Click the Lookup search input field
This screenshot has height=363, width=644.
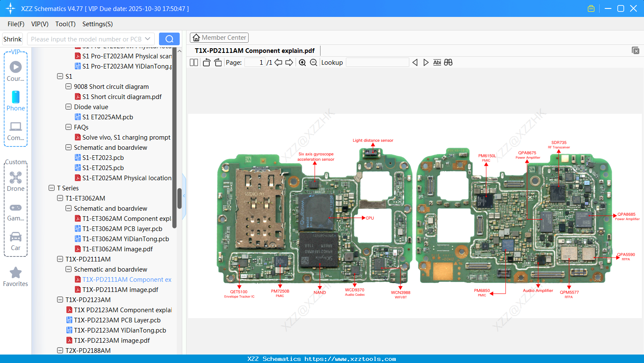coord(378,62)
